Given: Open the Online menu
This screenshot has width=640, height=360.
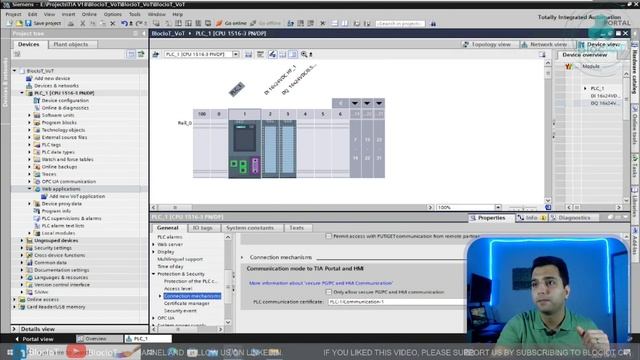Looking at the screenshot, I should coord(89,14).
